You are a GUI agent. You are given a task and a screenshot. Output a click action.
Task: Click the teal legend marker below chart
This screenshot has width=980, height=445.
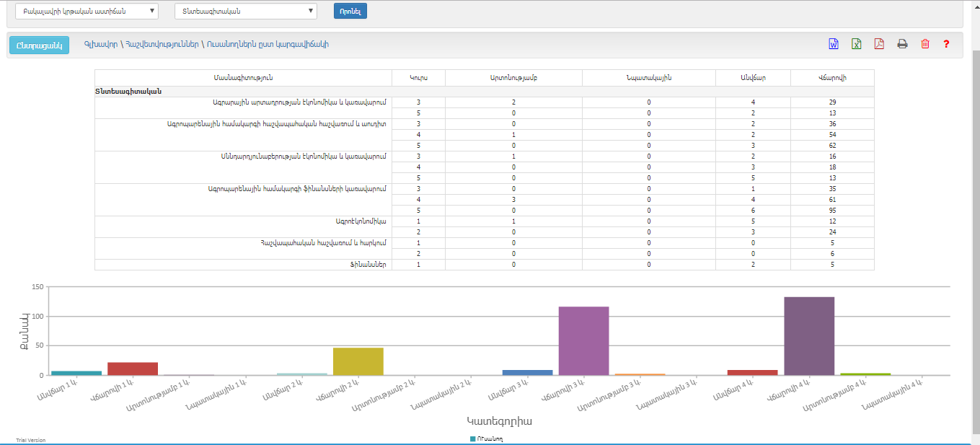[472, 439]
